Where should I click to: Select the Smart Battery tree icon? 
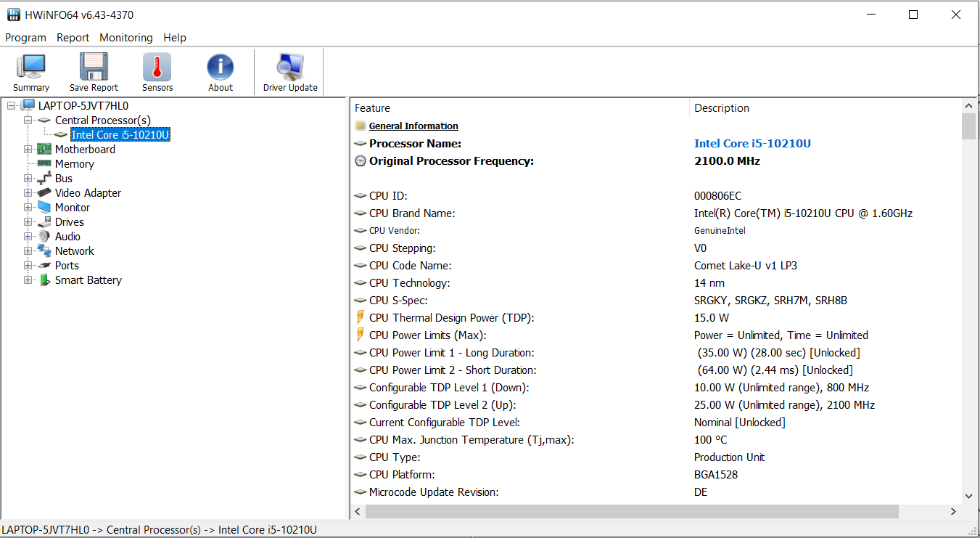45,280
